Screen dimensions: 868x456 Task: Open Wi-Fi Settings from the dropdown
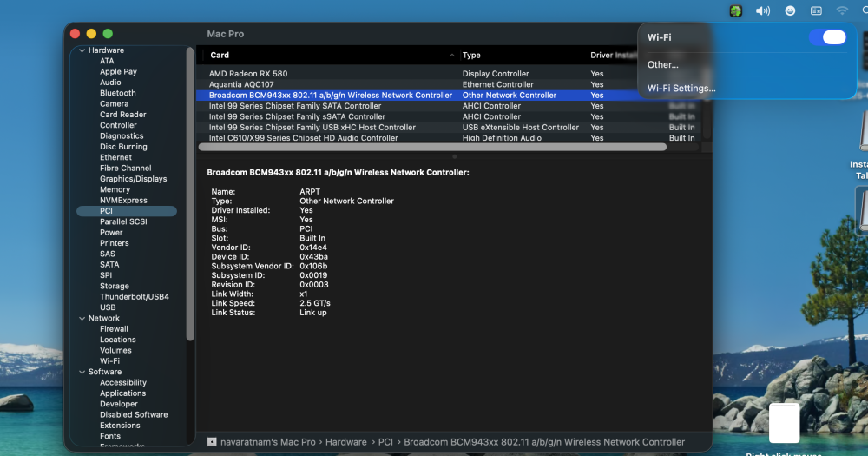pos(681,88)
